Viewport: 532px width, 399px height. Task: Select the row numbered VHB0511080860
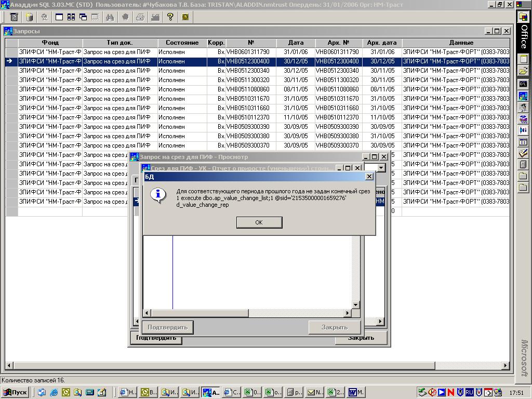[258, 89]
